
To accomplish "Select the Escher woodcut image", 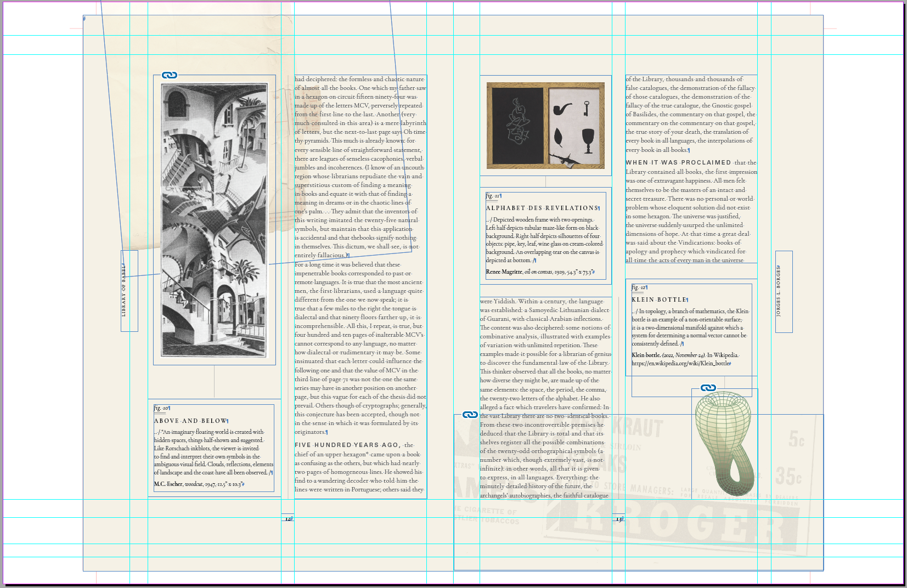I will click(215, 219).
